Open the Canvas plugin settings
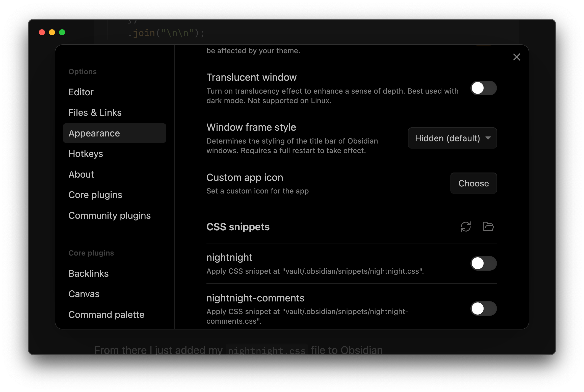Screen dimensions: 584x392 (x=115, y=294)
